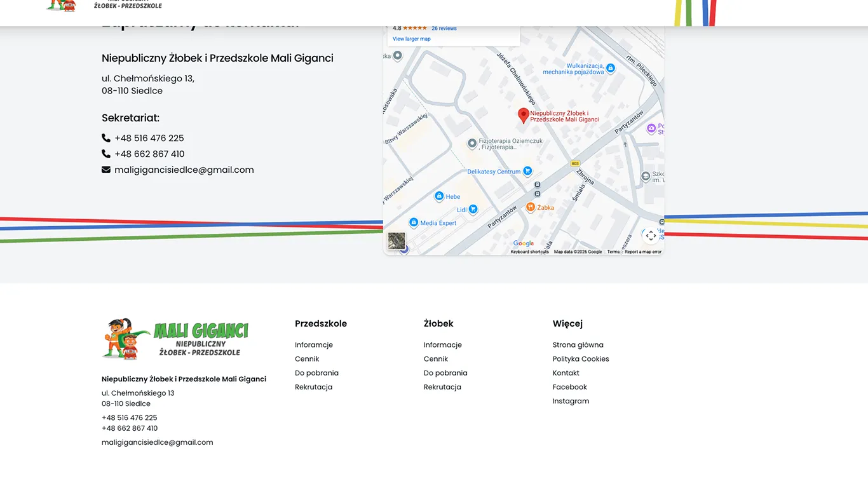Click the Mali Giganci footer logo

[x=175, y=339]
